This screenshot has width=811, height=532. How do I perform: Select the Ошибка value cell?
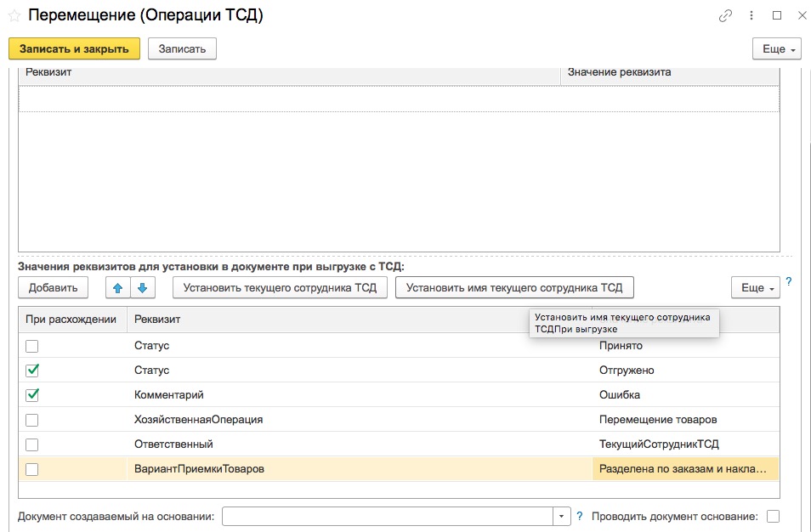point(686,395)
